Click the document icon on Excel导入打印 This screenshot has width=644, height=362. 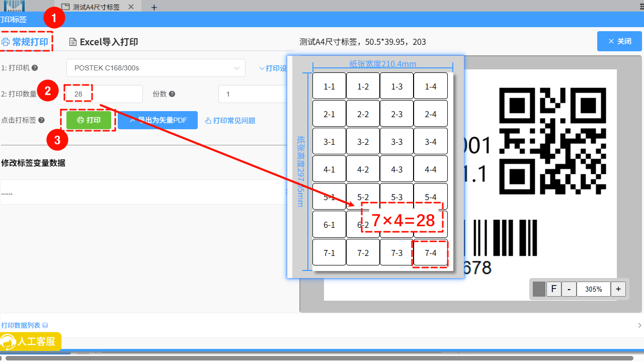click(73, 42)
